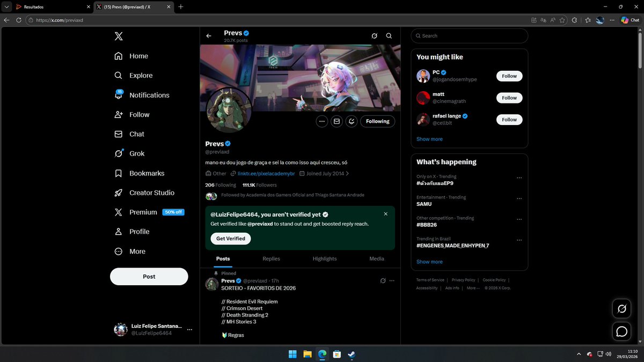Image resolution: width=644 pixels, height=362 pixels.
Task: Switch to the Highlights tab
Action: click(x=325, y=258)
